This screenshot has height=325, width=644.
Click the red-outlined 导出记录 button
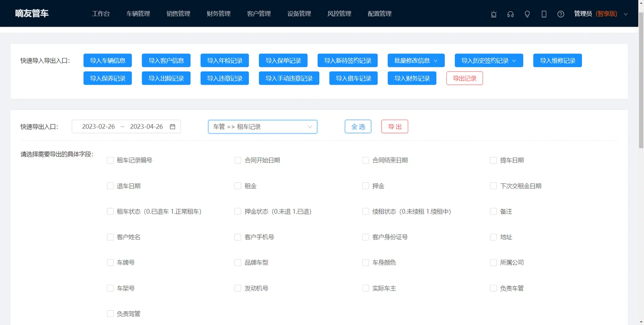464,78
